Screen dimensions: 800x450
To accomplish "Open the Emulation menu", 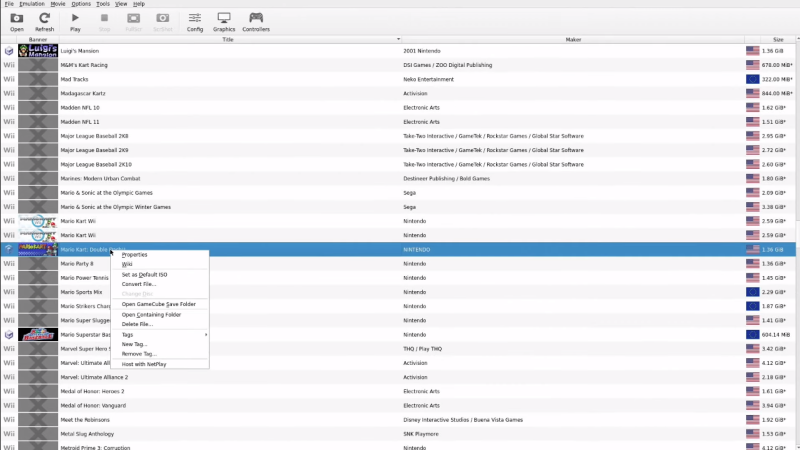I will pos(32,4).
